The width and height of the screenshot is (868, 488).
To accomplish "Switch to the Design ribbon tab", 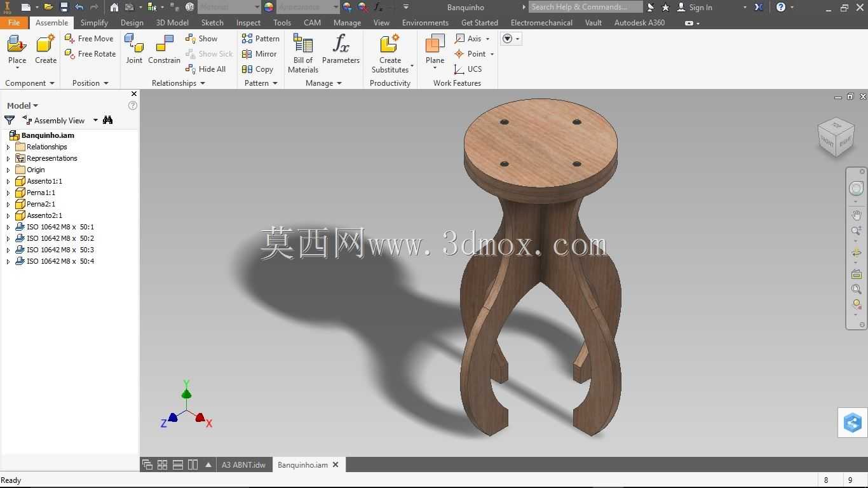I will (x=132, y=22).
